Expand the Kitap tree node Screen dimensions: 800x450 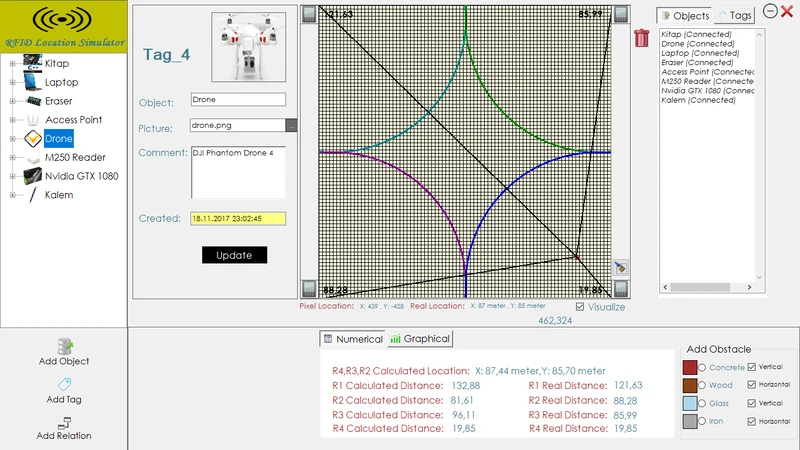click(12, 64)
